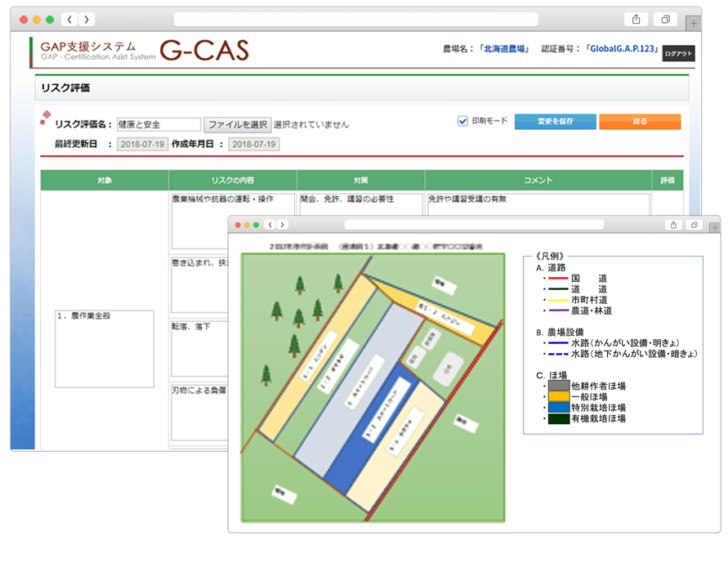Click the B. 農場設備 legend heading

point(560,333)
